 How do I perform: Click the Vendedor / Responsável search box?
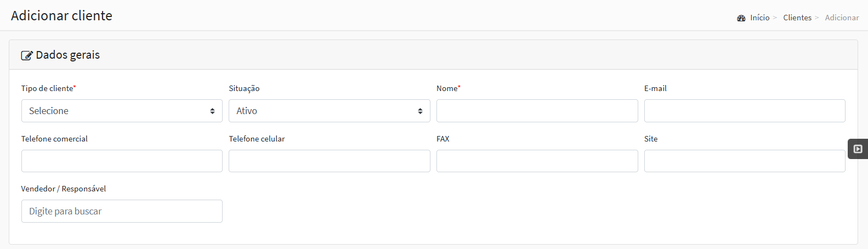pyautogui.click(x=122, y=211)
